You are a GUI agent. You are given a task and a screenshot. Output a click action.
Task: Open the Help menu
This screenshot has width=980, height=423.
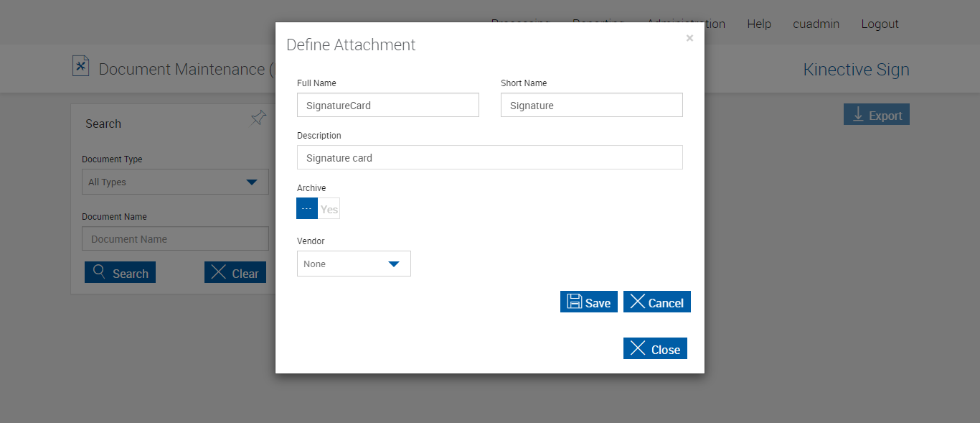(759, 24)
